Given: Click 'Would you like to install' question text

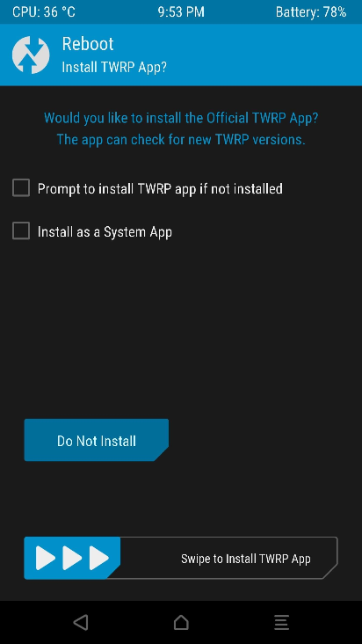Looking at the screenshot, I should tap(181, 118).
